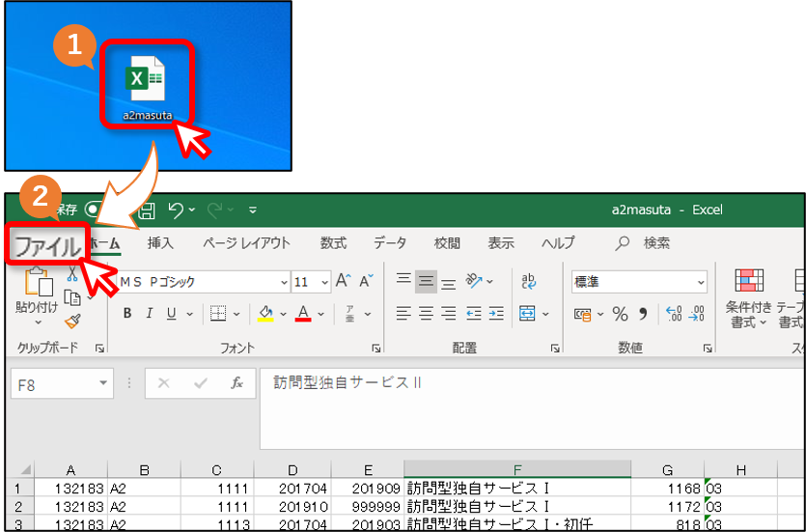806x532 pixels.
Task: Increase font size with the larger A icon
Action: pos(343,281)
